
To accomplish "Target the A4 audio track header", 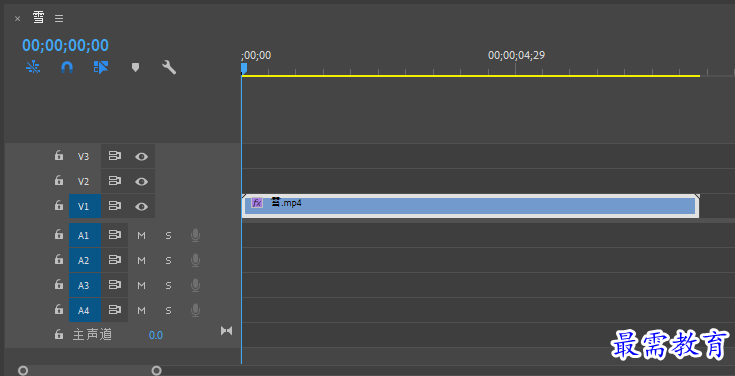I will (x=85, y=310).
